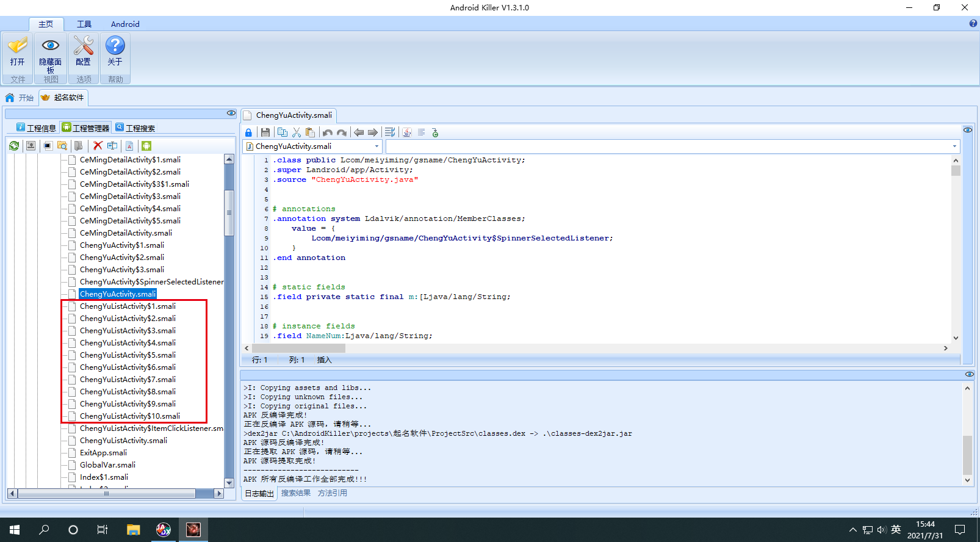Click the picture upload icon in project toolbar
The image size is (980, 542).
click(31, 146)
